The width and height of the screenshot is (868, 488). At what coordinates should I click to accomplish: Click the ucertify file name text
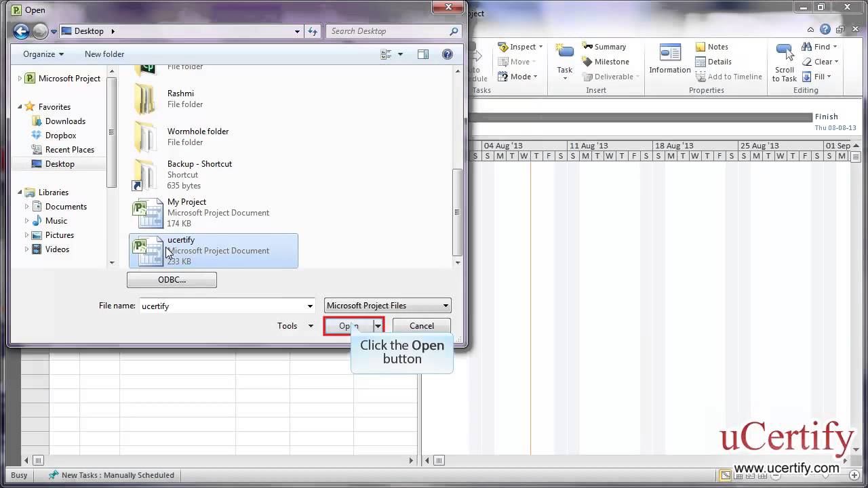coord(181,240)
